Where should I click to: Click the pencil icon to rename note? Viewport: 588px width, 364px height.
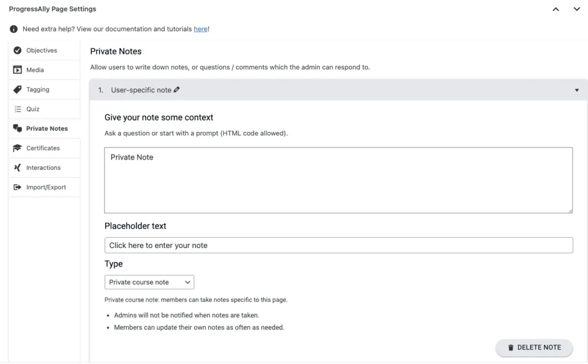[x=177, y=90]
